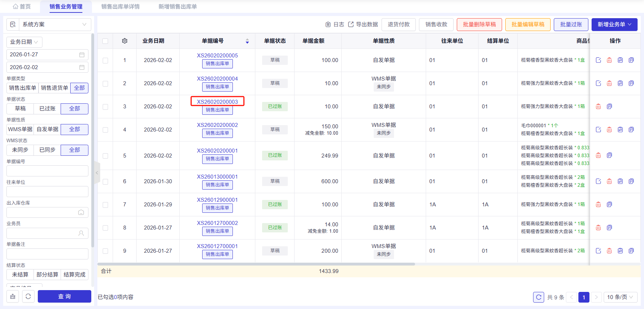The image size is (644, 309).
Task: Click the transfer-document icon for XS26020200002
Action: pos(620,130)
